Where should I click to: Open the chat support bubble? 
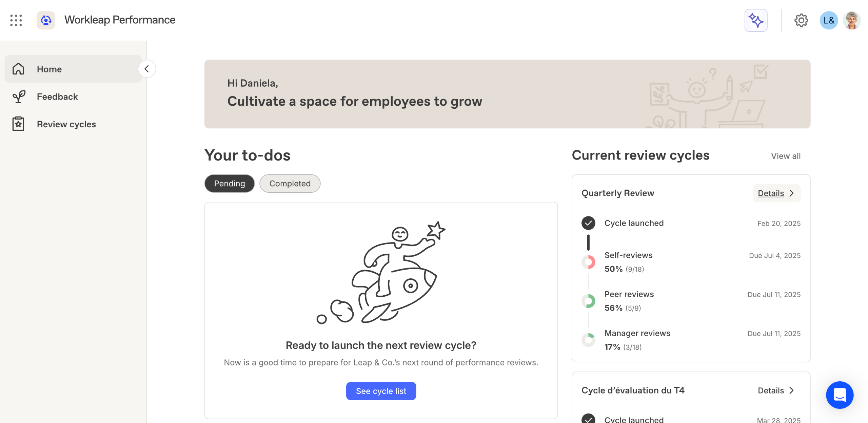(840, 395)
